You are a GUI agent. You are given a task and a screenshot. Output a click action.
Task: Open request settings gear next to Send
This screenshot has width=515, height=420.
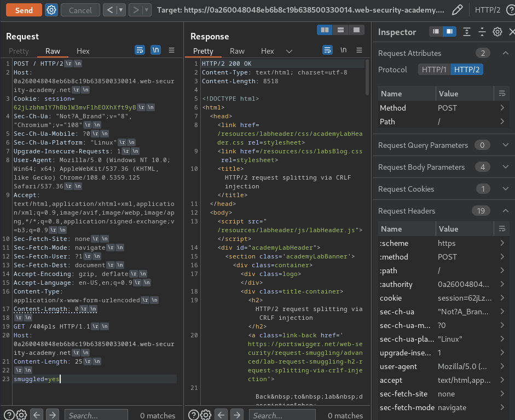(51, 10)
